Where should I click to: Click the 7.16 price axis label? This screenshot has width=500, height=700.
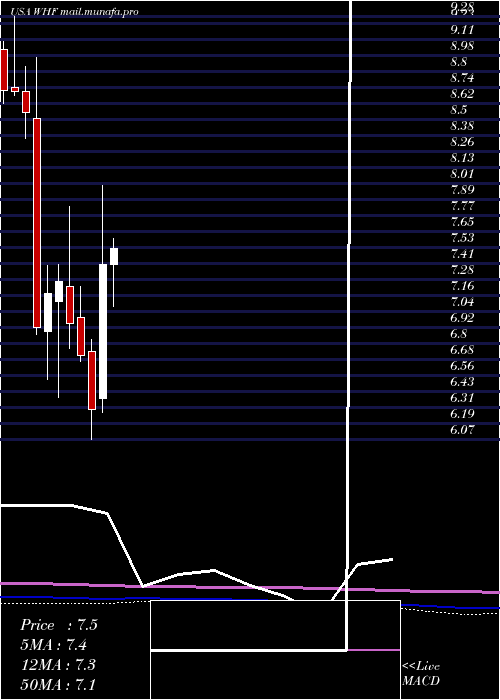462,286
